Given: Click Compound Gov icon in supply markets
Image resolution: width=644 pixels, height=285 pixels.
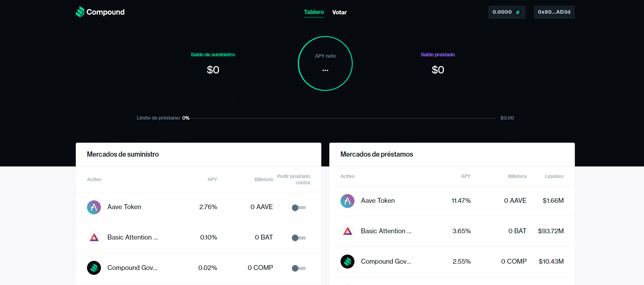Looking at the screenshot, I should coord(94,268).
